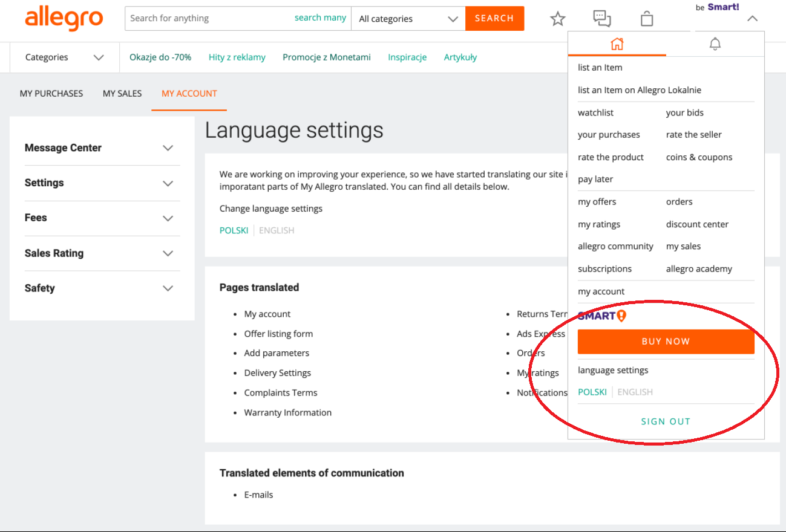
Task: Open the MY SALES tab
Action: click(x=122, y=94)
